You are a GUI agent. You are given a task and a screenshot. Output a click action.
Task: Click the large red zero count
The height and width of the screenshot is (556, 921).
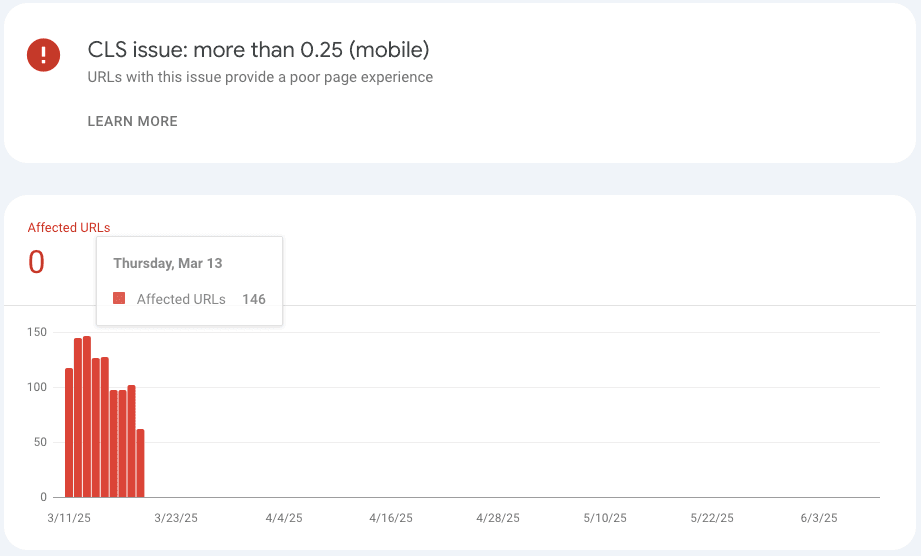tap(36, 262)
